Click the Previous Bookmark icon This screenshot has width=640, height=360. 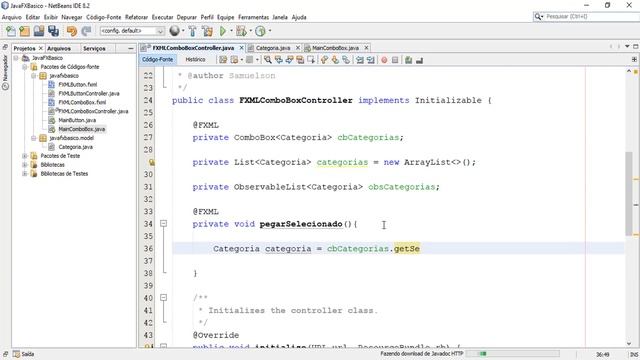click(324, 60)
